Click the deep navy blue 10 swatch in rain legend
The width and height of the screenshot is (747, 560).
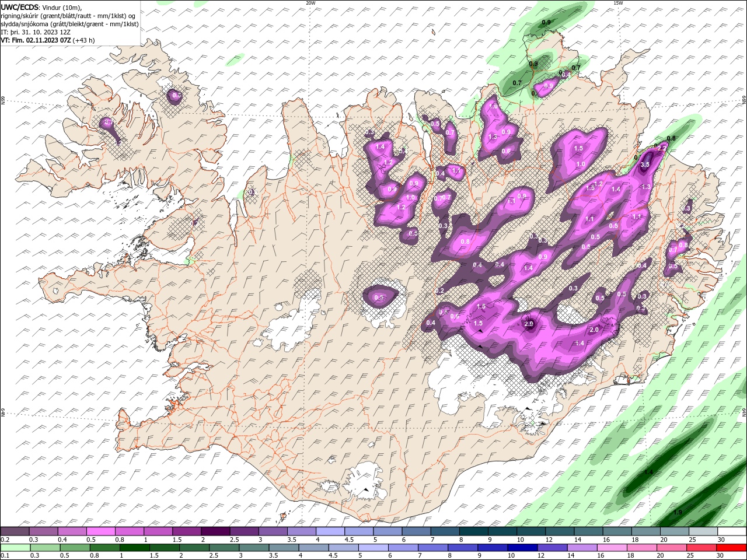coord(522,548)
